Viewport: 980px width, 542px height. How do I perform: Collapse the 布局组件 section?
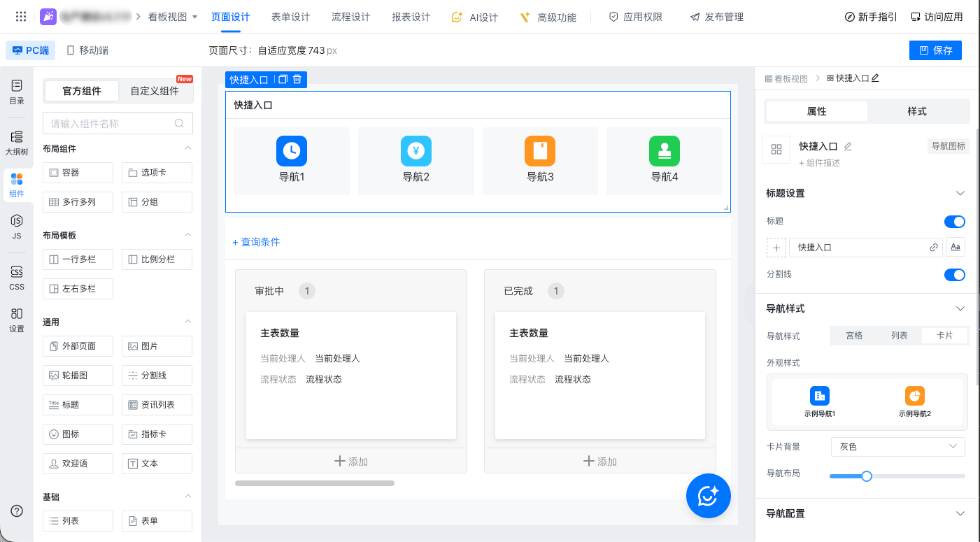[x=187, y=148]
